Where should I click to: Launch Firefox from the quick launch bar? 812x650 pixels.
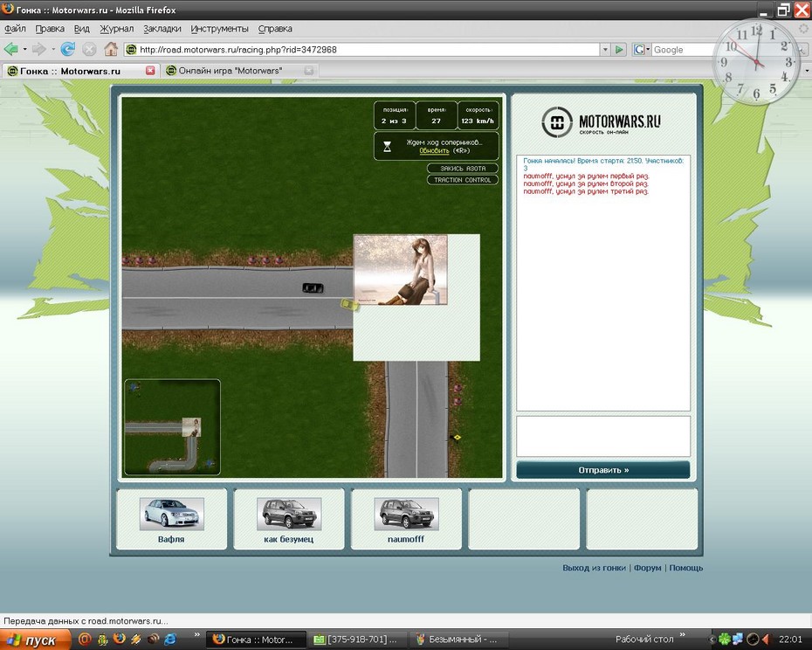coord(119,640)
